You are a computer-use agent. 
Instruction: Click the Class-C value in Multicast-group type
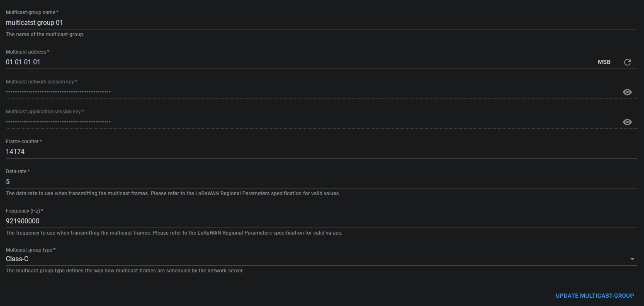(17, 258)
